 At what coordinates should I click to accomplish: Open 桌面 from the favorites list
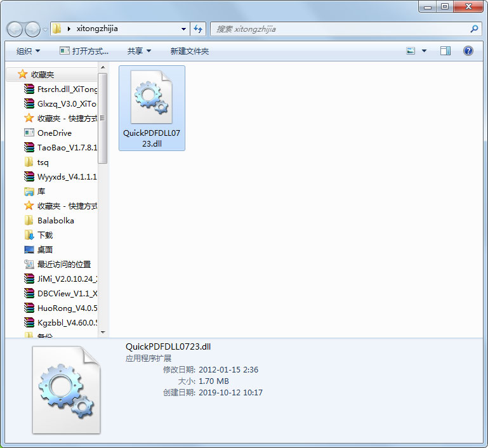[45, 249]
